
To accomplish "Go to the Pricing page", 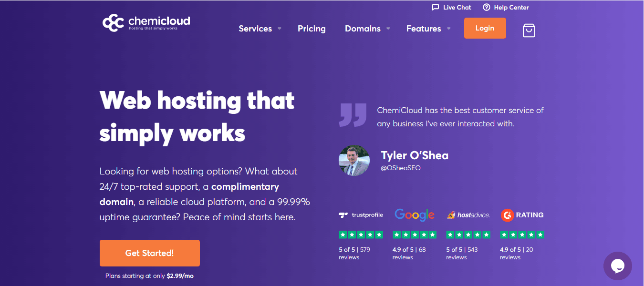I will click(312, 29).
